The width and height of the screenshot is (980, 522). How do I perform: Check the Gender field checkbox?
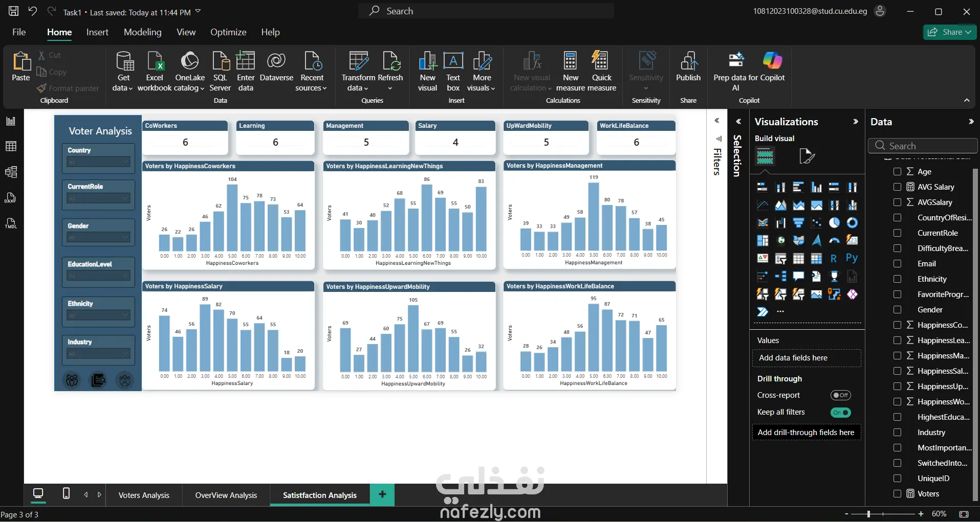pos(897,310)
